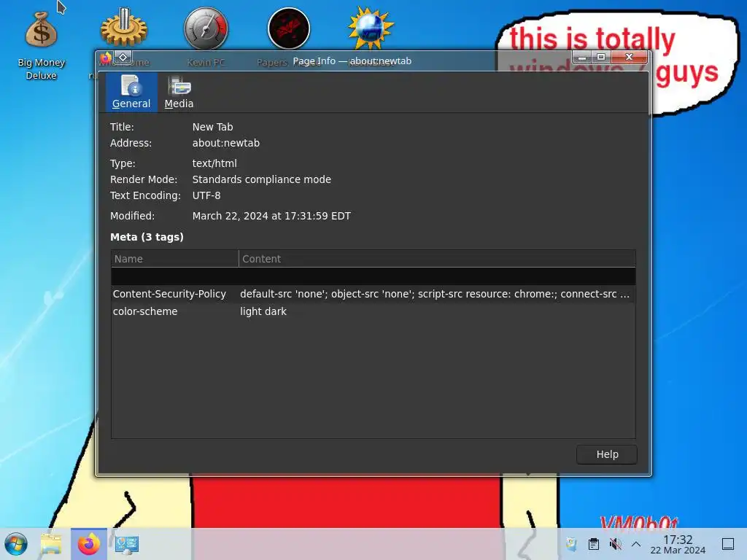This screenshot has width=747, height=560.
Task: Open the golden gear desktop icon
Action: 124,28
